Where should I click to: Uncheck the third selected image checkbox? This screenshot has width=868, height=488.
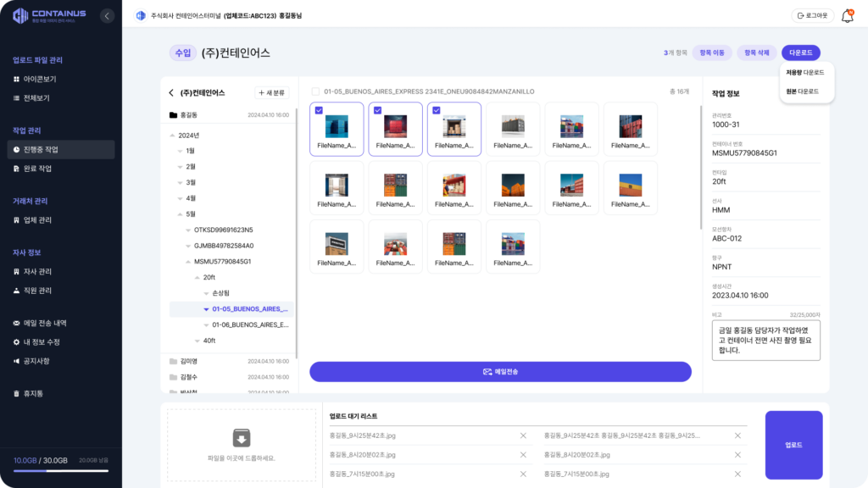(436, 110)
